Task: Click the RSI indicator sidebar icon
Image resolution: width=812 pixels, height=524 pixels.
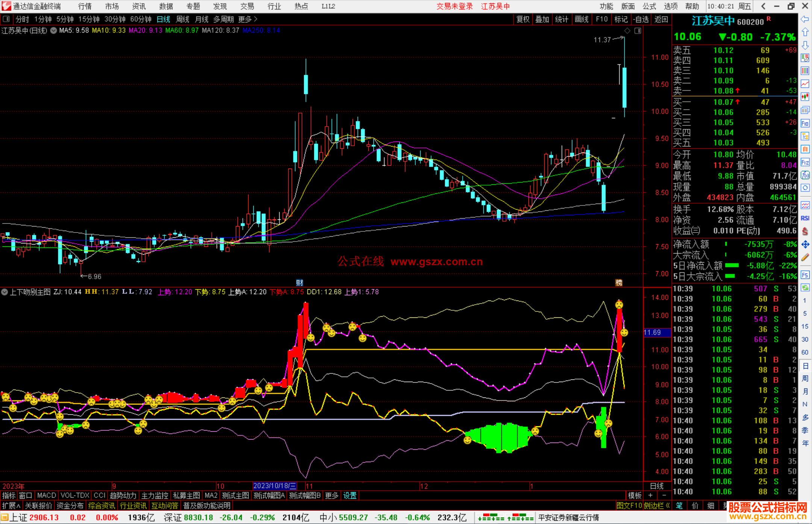Action: click(x=805, y=218)
